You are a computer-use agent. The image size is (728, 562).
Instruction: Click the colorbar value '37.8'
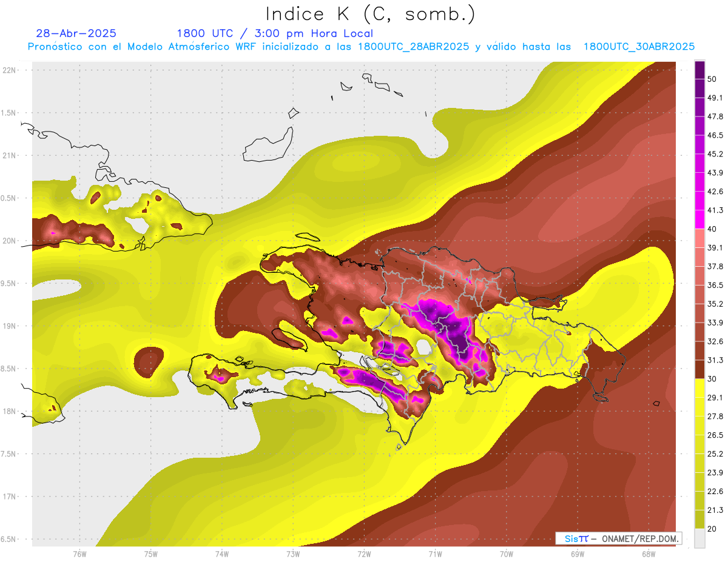(x=715, y=267)
